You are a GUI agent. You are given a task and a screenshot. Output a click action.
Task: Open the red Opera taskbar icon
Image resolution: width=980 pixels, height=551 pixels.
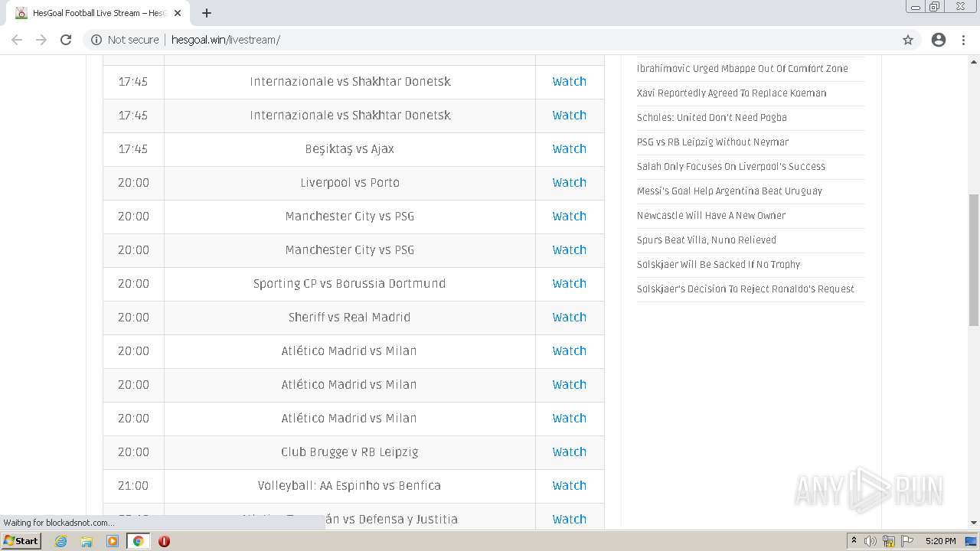tap(164, 541)
